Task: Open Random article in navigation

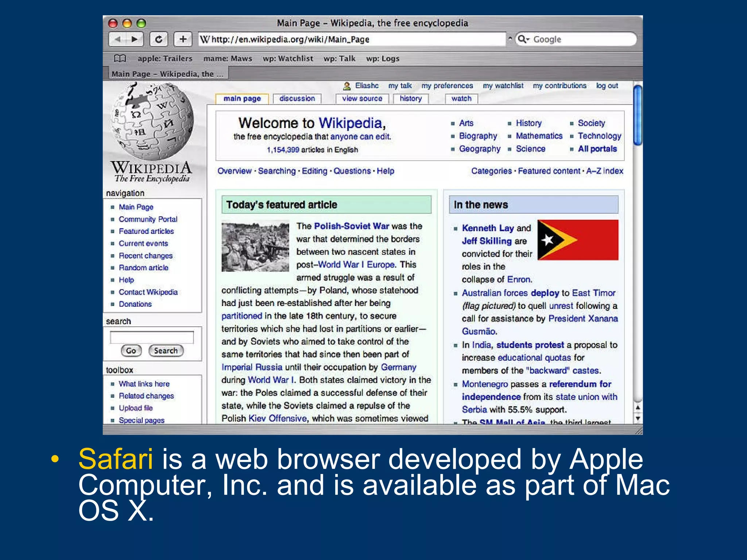Action: pyautogui.click(x=143, y=268)
